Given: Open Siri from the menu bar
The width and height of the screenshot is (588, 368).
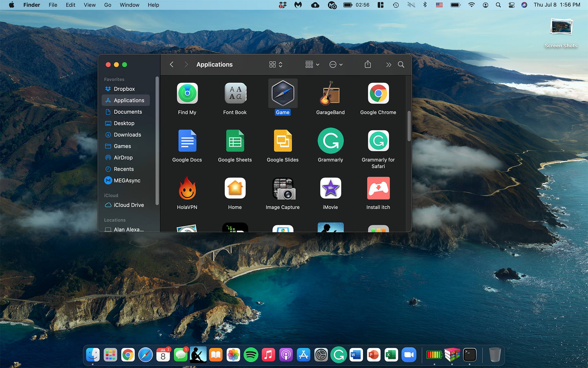Looking at the screenshot, I should coord(524,5).
